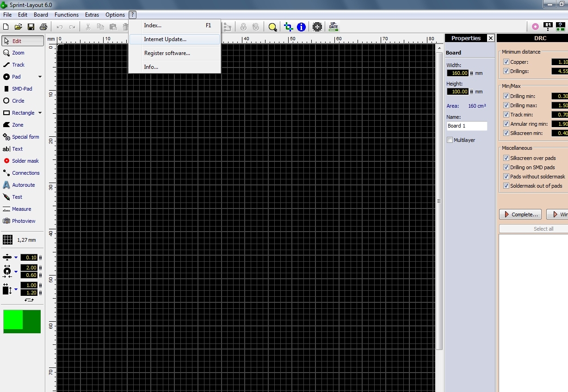Click the board Height value field

pyautogui.click(x=458, y=92)
